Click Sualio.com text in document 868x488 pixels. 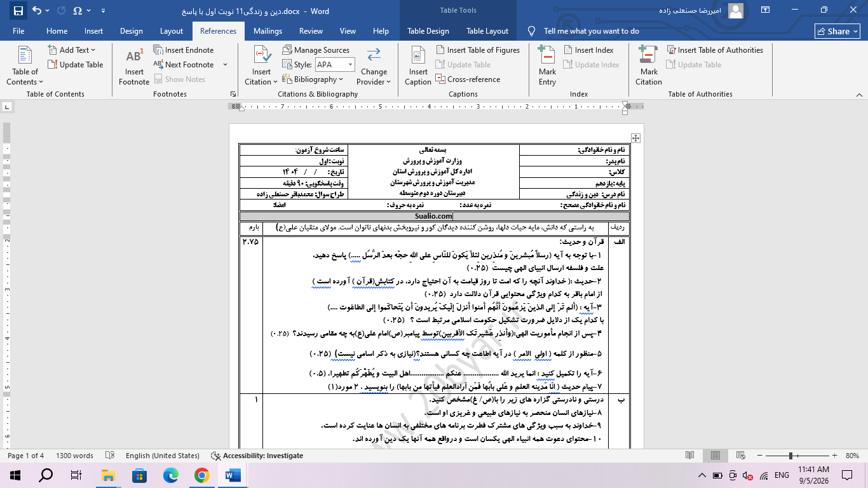[x=434, y=216]
